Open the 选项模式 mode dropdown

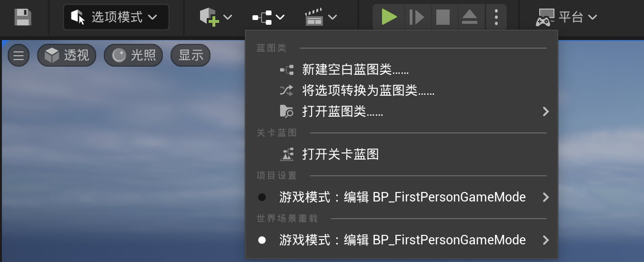coord(116,18)
